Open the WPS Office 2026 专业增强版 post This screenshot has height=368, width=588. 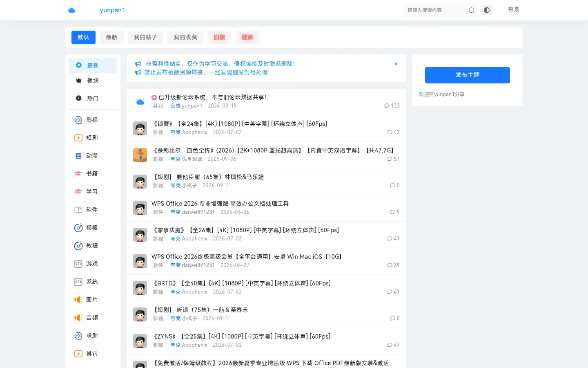pos(220,204)
